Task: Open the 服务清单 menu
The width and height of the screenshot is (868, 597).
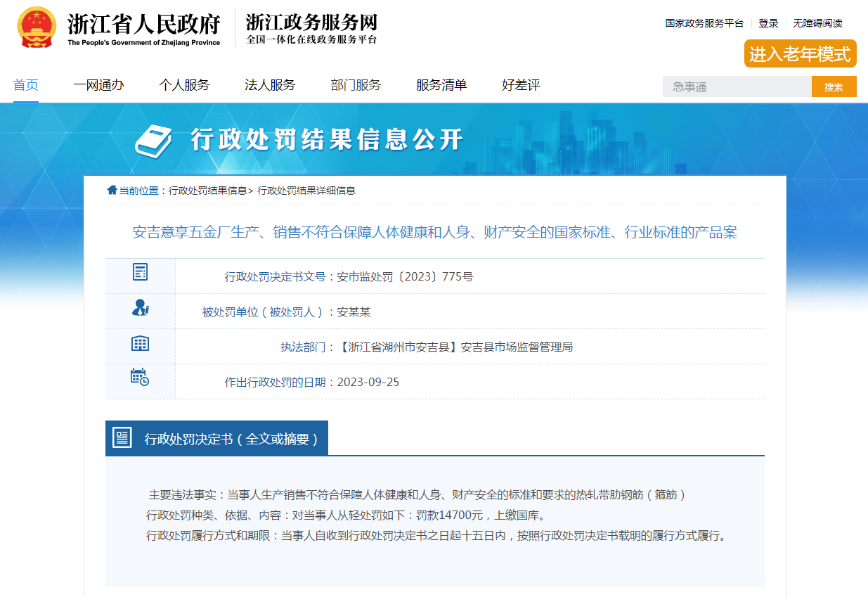Action: [x=441, y=85]
